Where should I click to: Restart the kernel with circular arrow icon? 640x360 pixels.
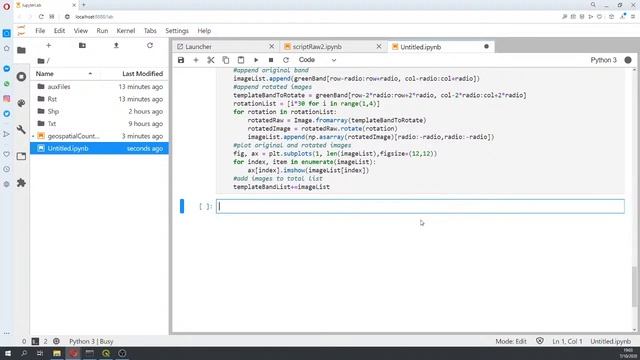(286, 60)
